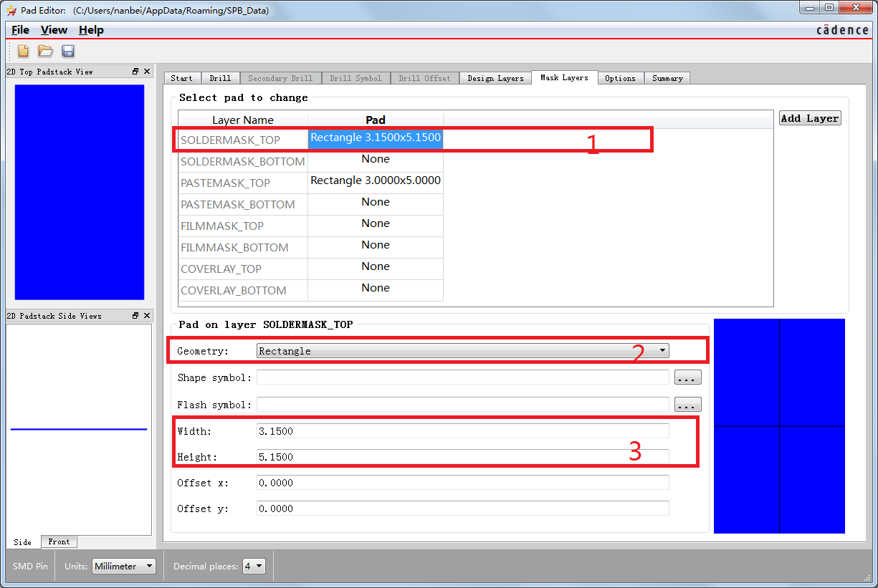
Task: Open the Geometry dropdown
Action: click(462, 351)
